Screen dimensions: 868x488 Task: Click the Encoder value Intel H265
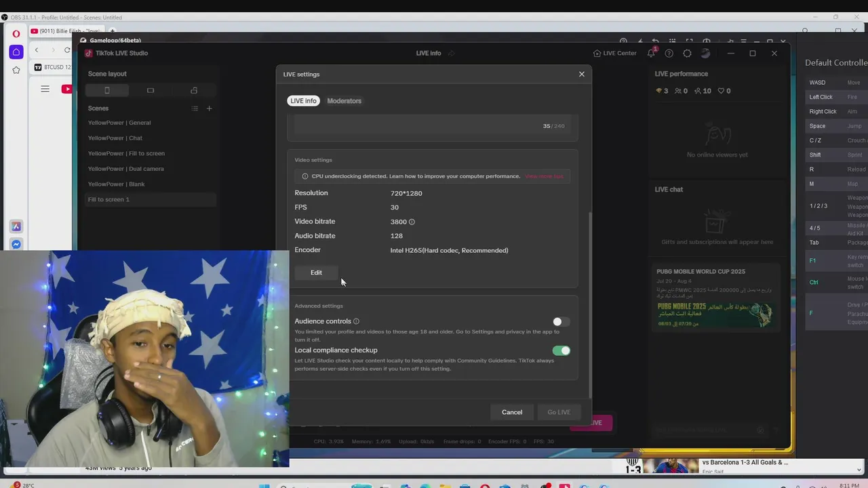[x=449, y=250]
